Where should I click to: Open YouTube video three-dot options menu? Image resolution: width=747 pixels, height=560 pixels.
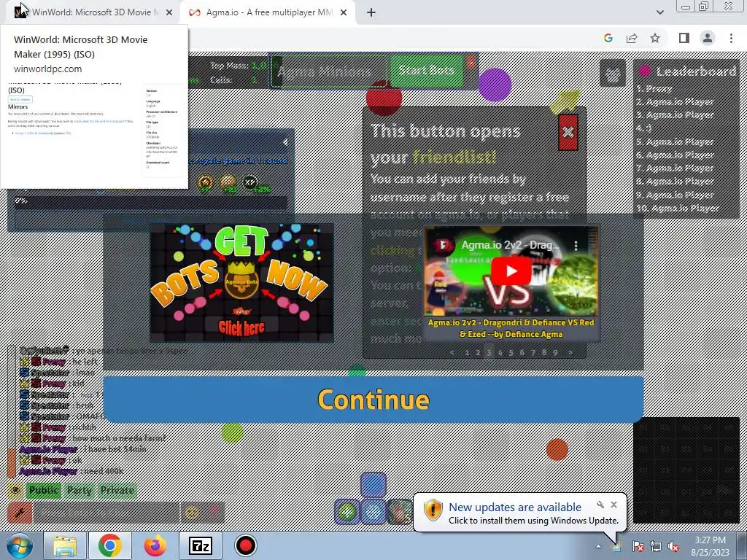[576, 245]
